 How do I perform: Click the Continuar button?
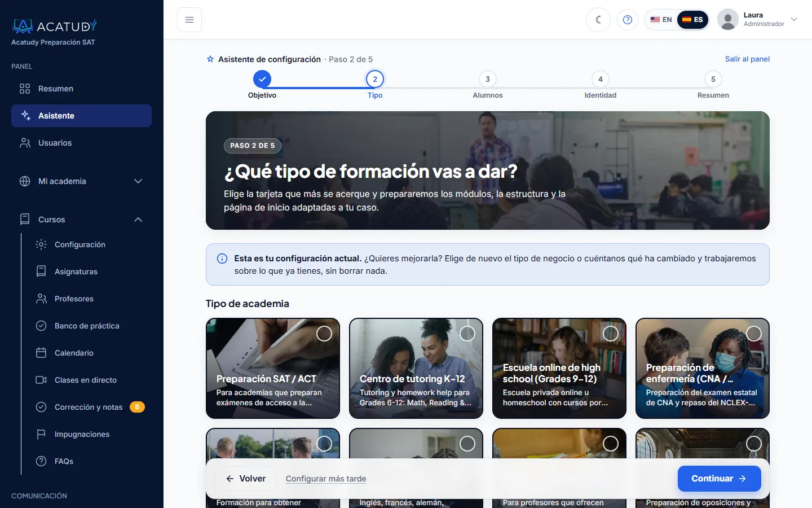(720, 479)
